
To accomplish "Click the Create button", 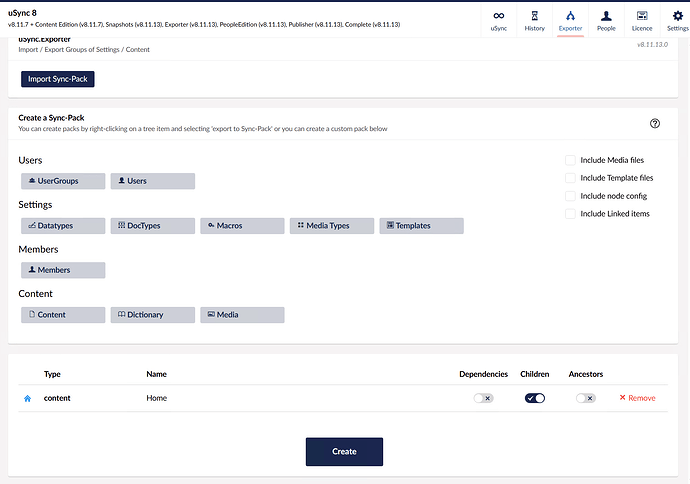I will [x=344, y=452].
